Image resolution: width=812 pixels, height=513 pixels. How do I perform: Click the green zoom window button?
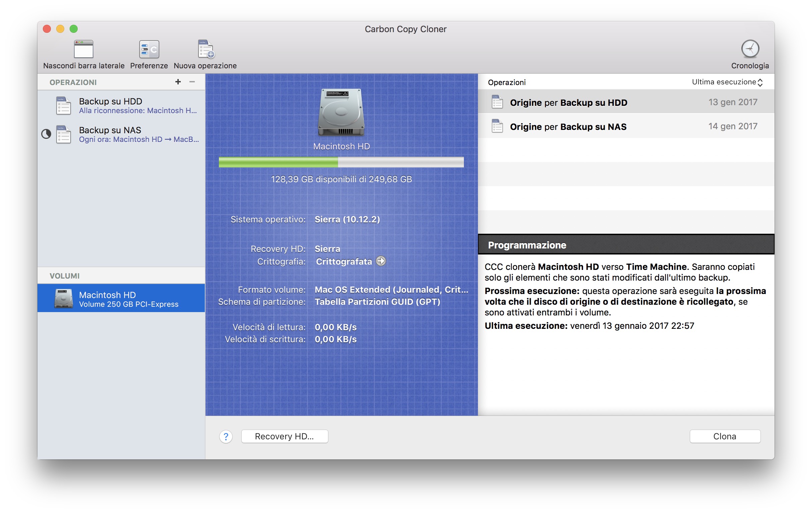[74, 29]
